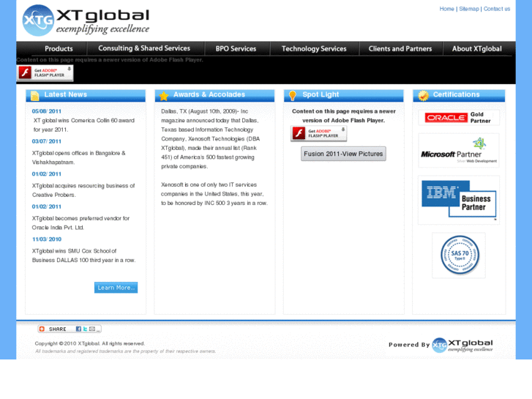532x399 pixels.
Task: Click the Awards & Accolades heading
Action: pos(209,94)
